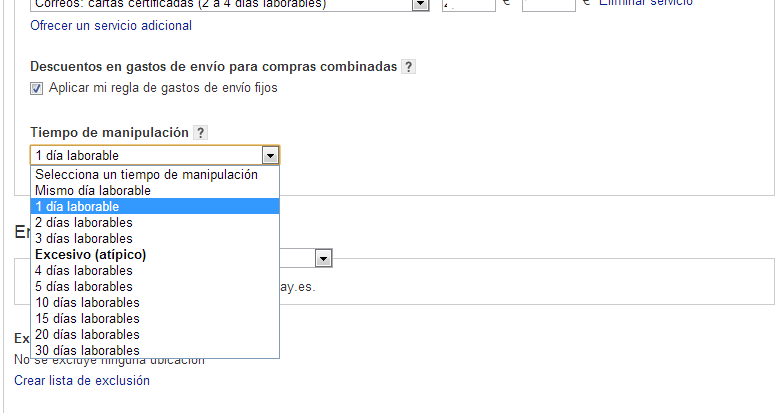This screenshot has width=777, height=413.
Task: Select '2 días laborables' option
Action: tap(83, 222)
